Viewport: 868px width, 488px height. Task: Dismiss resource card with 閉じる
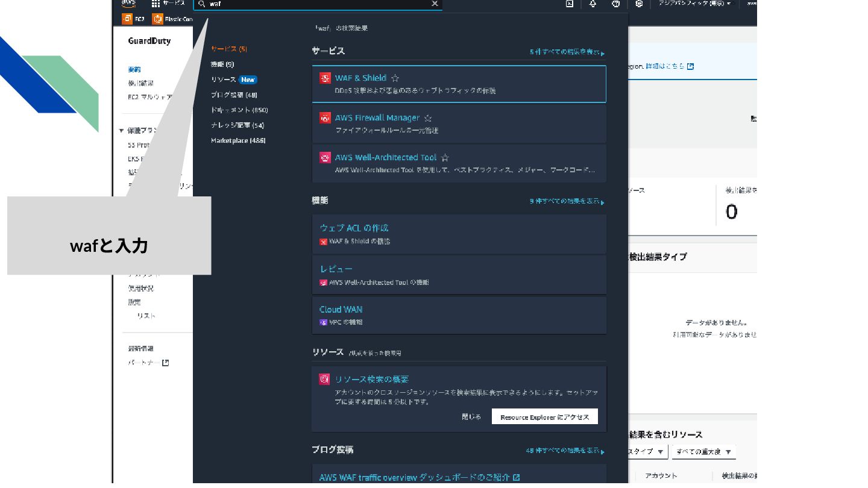click(471, 417)
